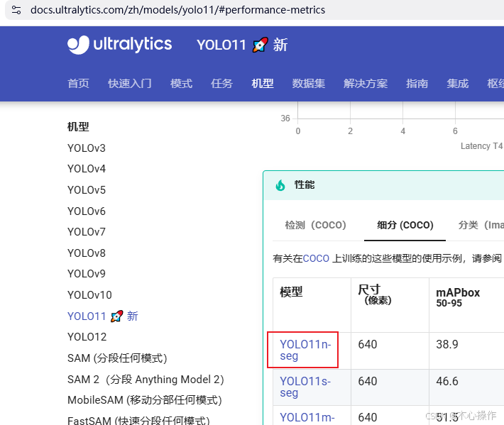504x425 pixels.
Task: Open the YOLO11m- model link
Action: [307, 417]
